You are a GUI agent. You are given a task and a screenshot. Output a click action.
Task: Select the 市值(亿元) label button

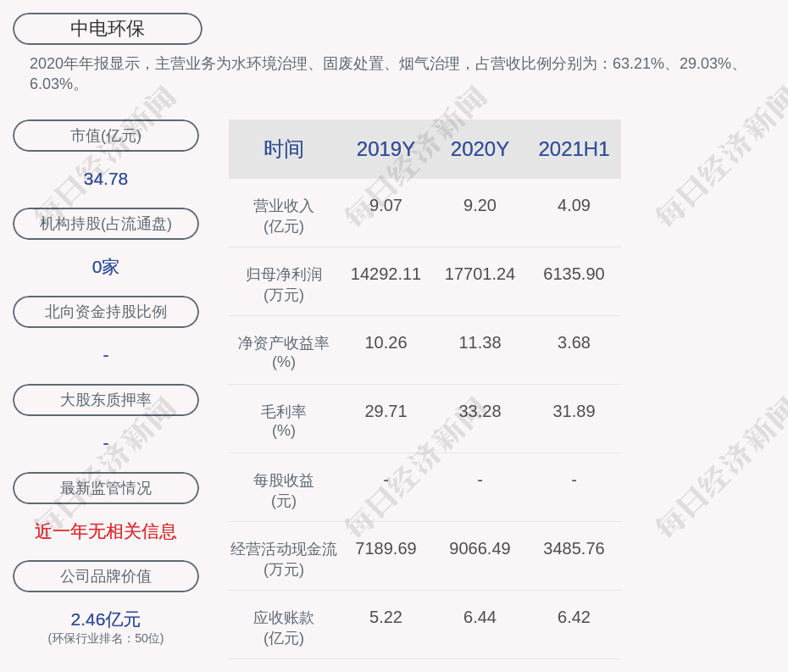click(106, 136)
